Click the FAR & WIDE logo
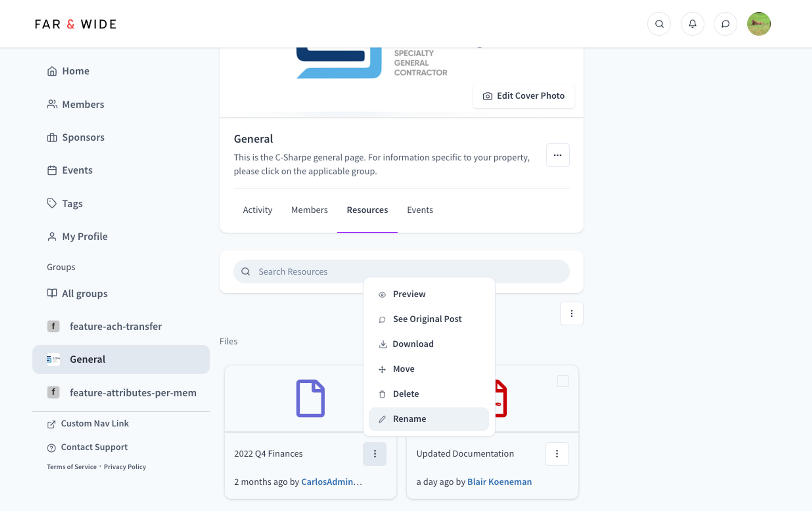812x511 pixels. [x=76, y=24]
